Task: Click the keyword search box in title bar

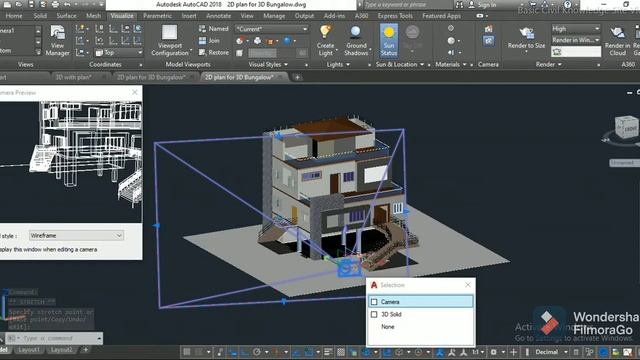Action: [407, 5]
